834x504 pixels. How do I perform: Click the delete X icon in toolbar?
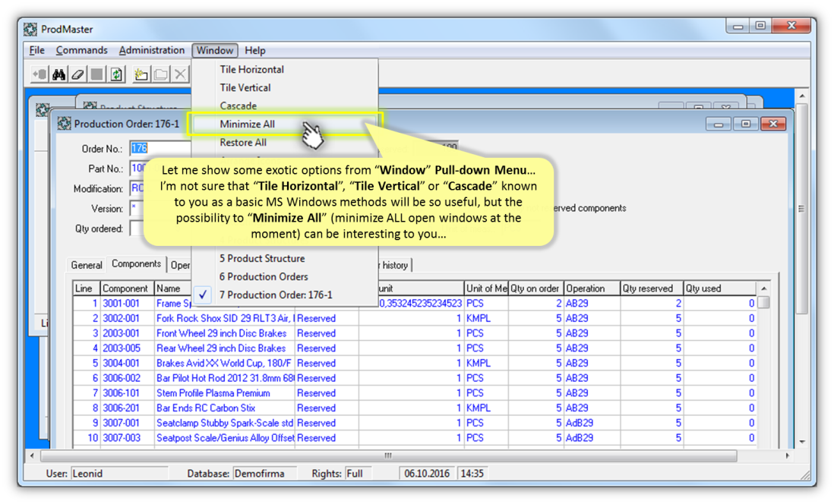(180, 74)
